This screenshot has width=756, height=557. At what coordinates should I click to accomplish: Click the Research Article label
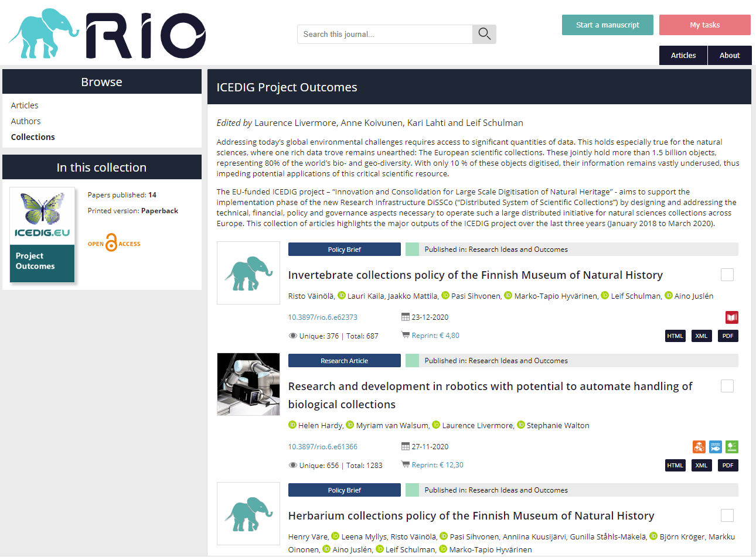point(345,361)
